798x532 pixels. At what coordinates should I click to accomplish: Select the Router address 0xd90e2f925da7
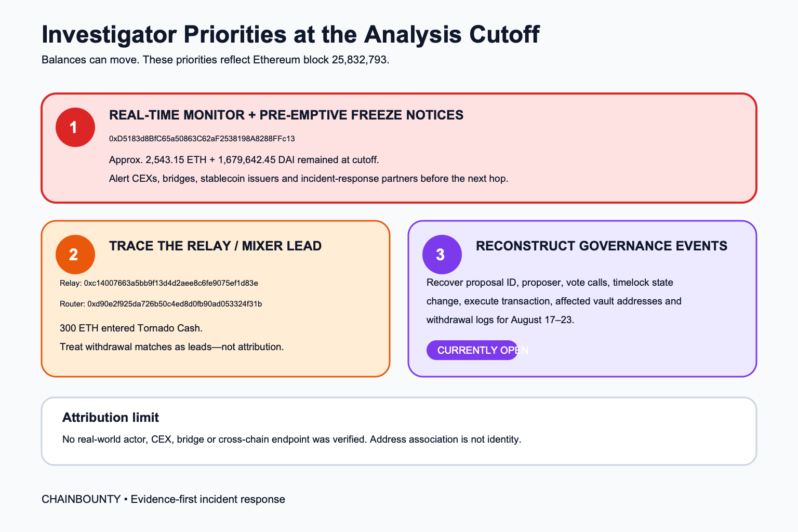click(161, 304)
